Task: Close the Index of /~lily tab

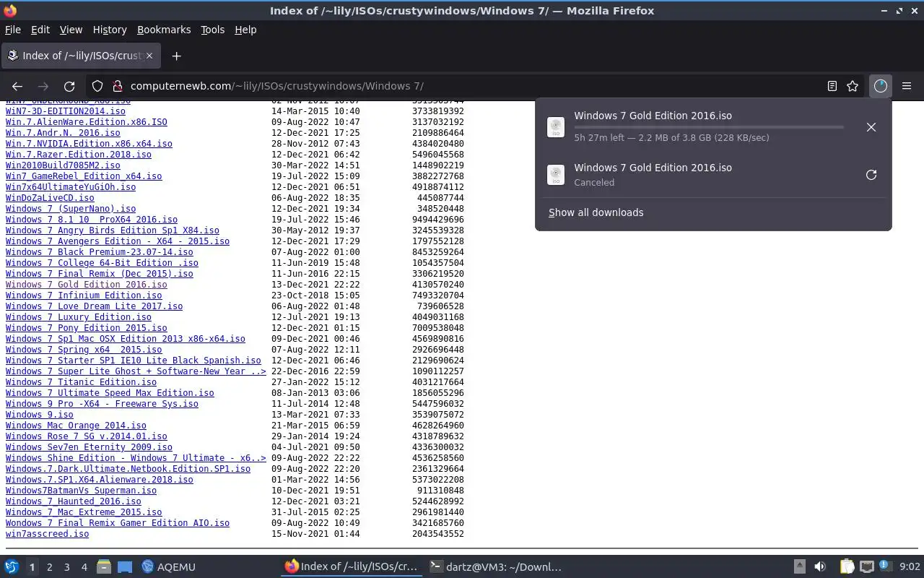Action: [x=149, y=56]
